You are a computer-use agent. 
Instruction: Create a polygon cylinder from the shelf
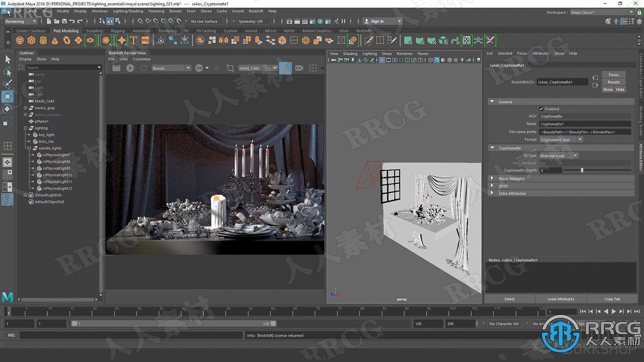click(x=43, y=41)
